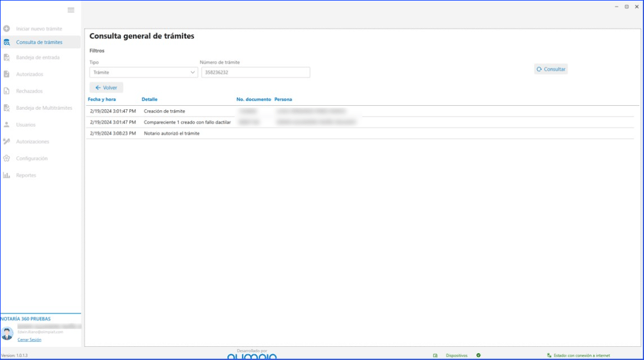Toggle the hamburger menu icon in sidebar
This screenshot has height=360, width=644.
click(71, 10)
